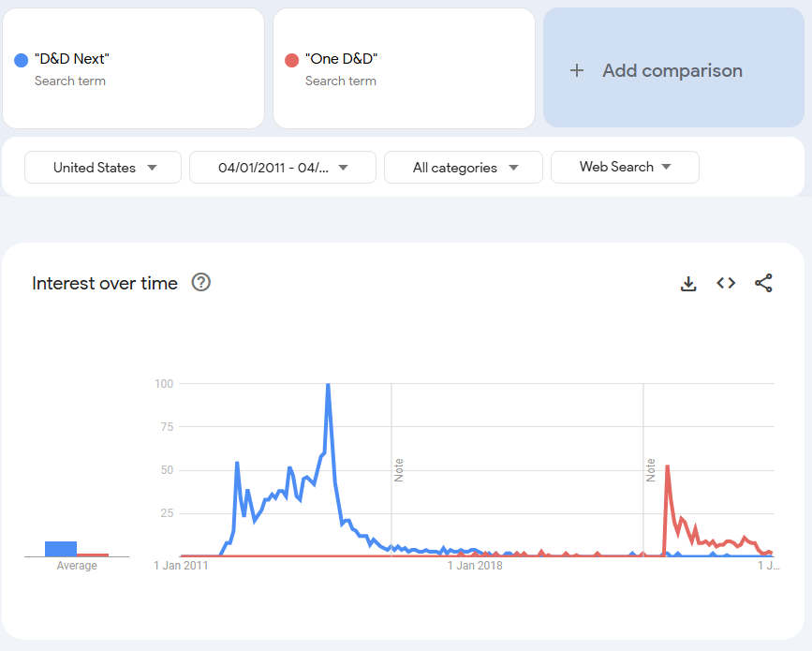The height and width of the screenshot is (651, 812).
Task: Click the second Note marker near 2022
Action: tap(651, 469)
